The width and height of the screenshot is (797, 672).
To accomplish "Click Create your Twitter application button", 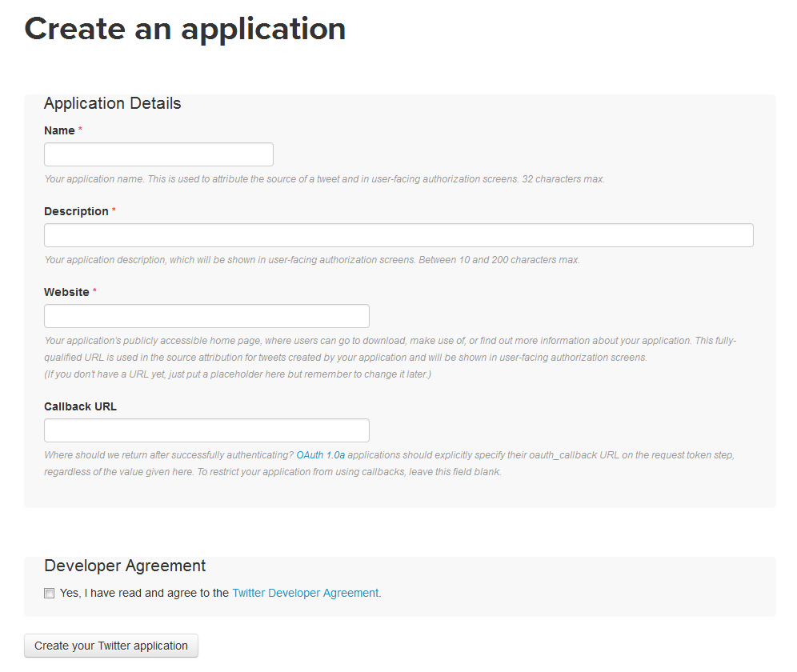I will (110, 646).
